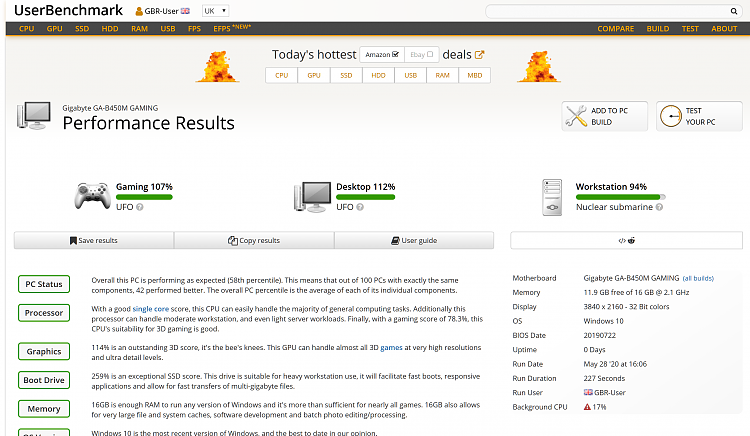750x436 pixels.
Task: Open the FPS menu item
Action: [x=194, y=29]
